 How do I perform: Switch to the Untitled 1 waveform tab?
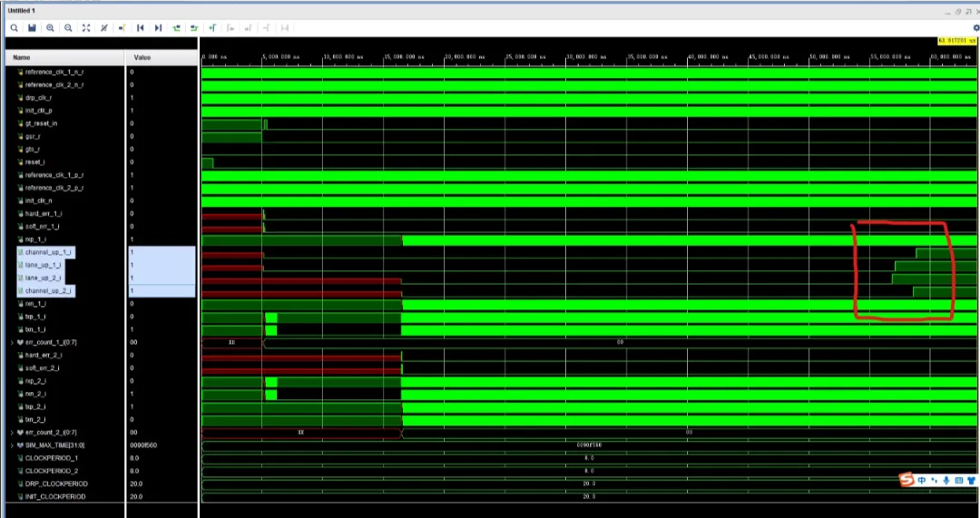(x=21, y=11)
